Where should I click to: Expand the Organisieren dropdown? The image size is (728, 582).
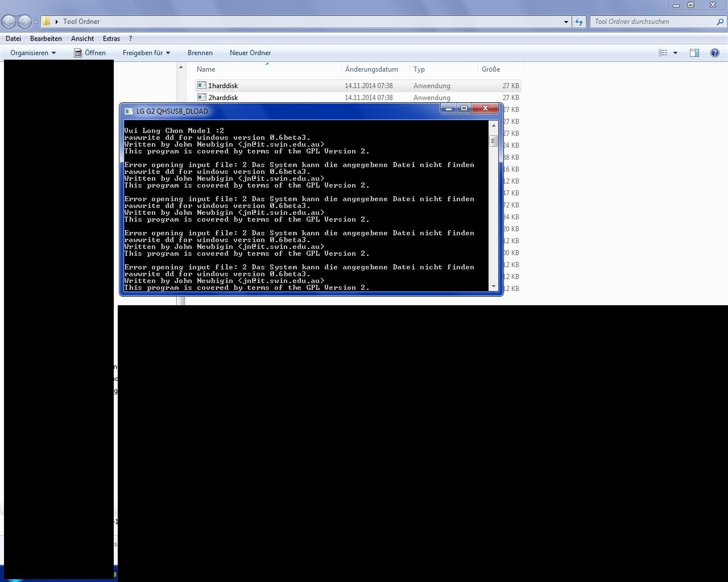[33, 53]
